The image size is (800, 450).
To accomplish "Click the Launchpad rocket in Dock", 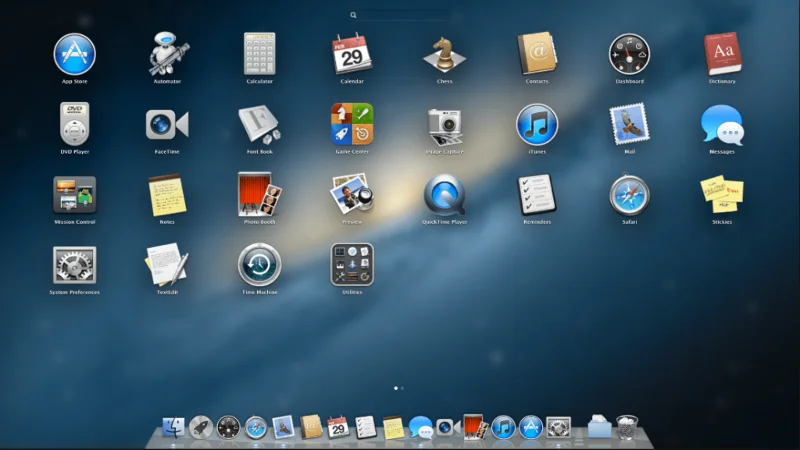I will [201, 427].
